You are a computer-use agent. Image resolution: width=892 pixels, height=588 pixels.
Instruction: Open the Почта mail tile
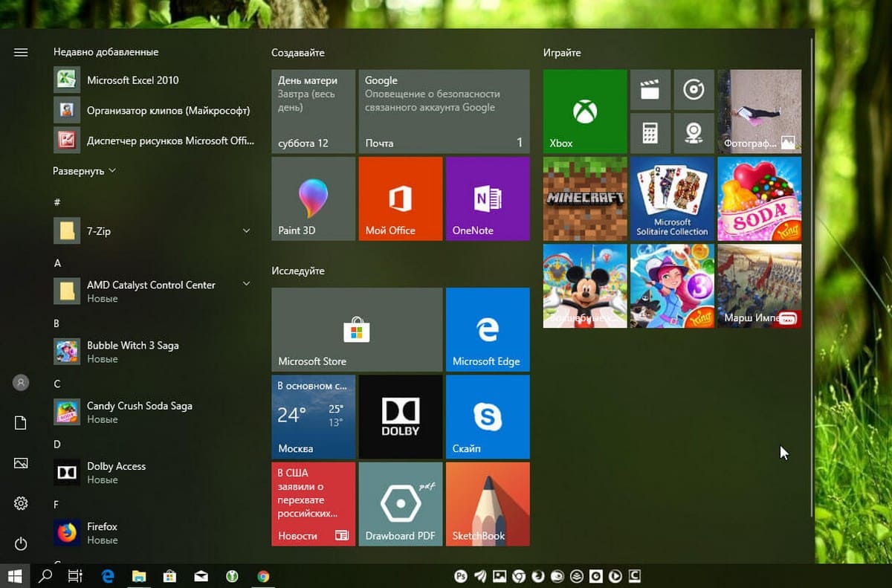[444, 112]
